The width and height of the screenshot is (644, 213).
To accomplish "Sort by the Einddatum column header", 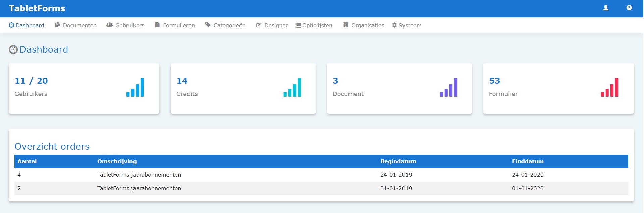I will (528, 161).
